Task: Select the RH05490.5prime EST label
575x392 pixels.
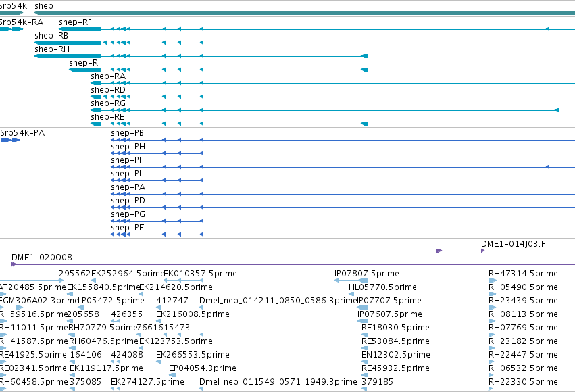Action: [x=523, y=287]
